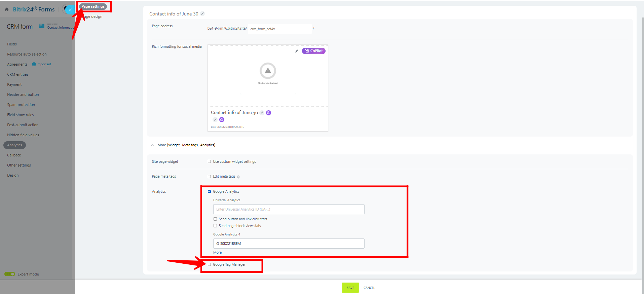Open Payment section in sidebar
The width and height of the screenshot is (644, 294).
click(x=14, y=84)
